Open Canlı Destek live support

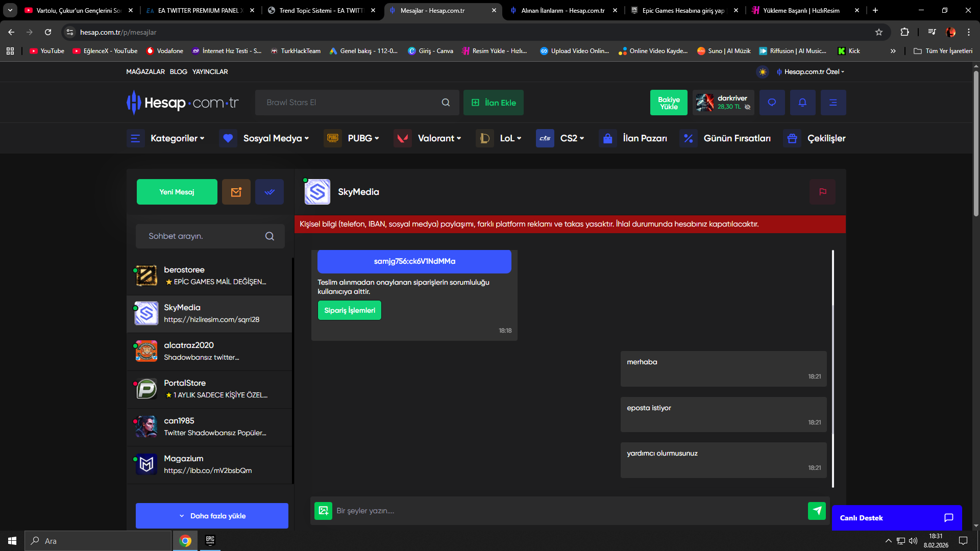click(897, 518)
